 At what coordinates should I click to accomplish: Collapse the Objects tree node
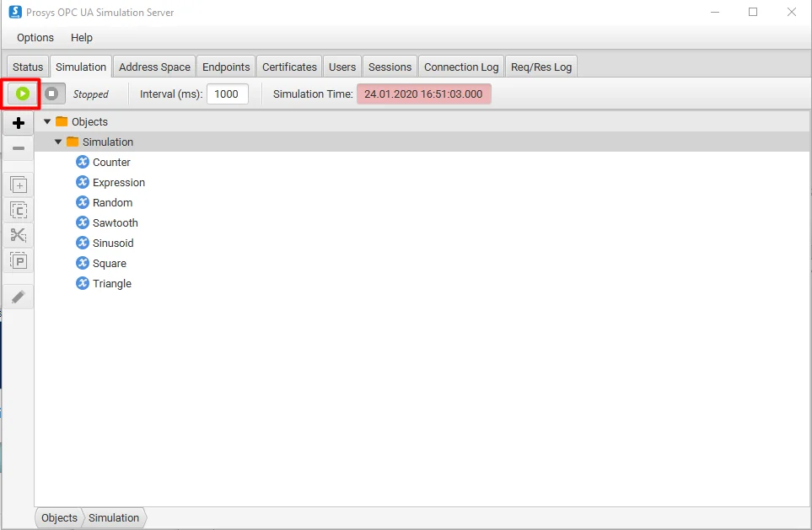tap(47, 121)
